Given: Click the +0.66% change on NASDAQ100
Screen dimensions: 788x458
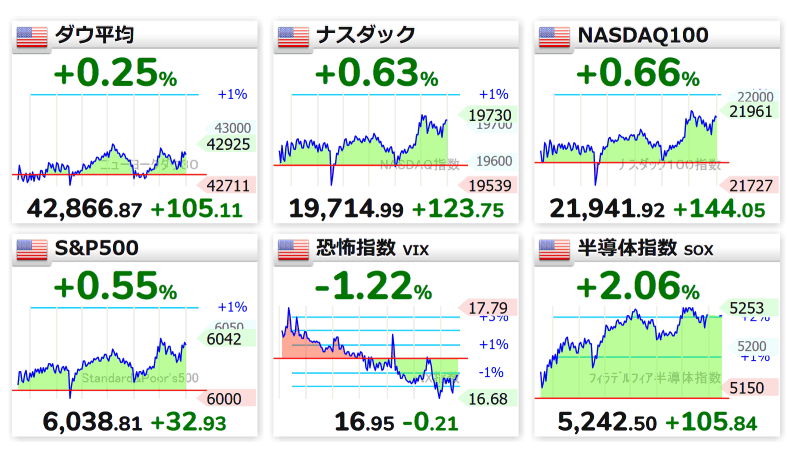Looking at the screenshot, I should coord(637,73).
